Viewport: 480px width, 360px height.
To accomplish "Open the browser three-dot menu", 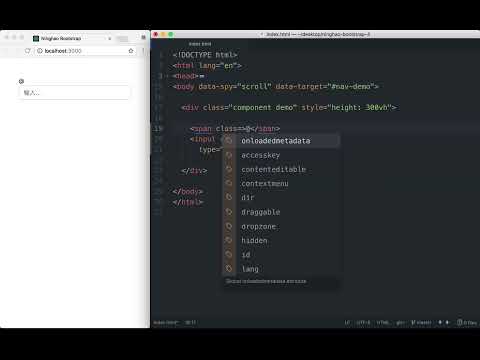I will [143, 51].
